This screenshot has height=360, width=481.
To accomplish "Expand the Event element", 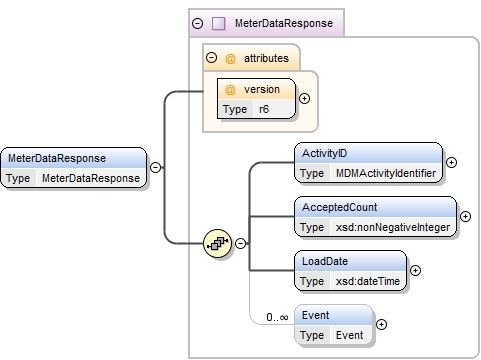I will [381, 324].
